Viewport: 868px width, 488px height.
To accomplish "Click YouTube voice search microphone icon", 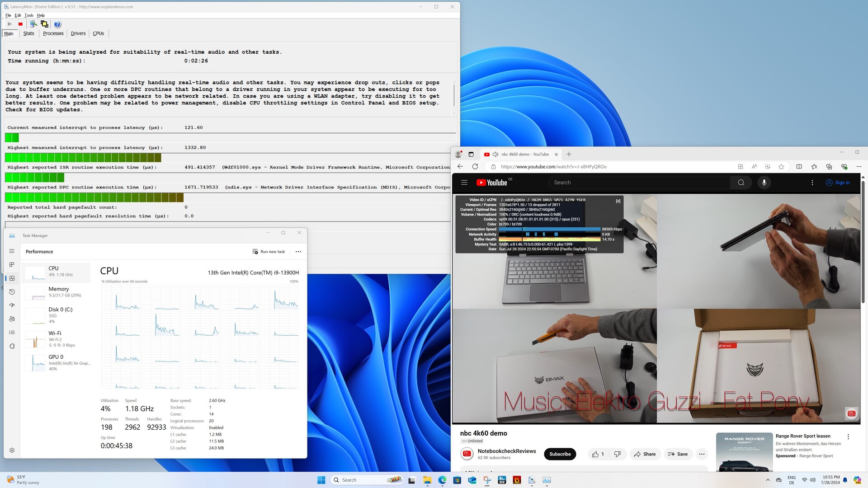I will [x=764, y=183].
